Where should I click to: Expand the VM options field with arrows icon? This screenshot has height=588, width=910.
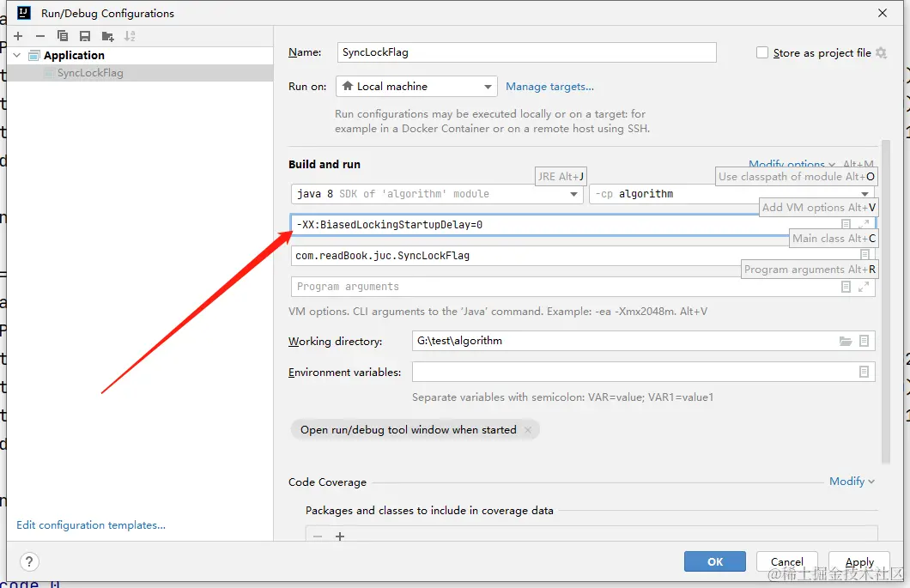(864, 224)
